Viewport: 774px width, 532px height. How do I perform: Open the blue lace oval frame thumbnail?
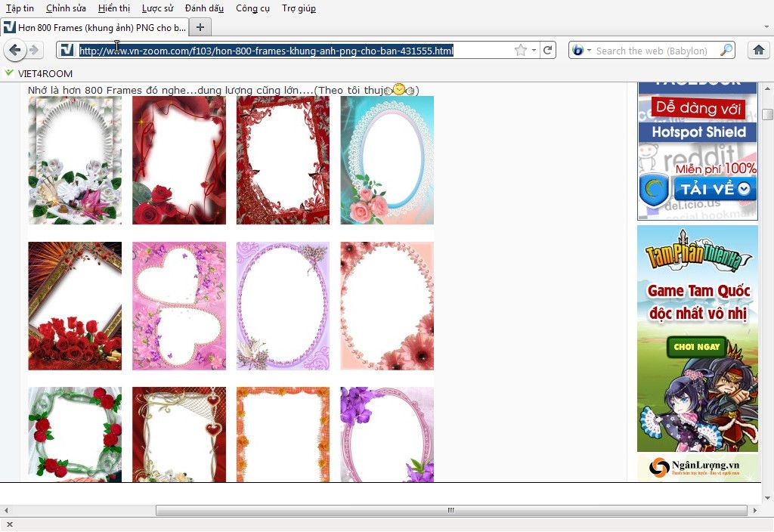coord(387,160)
